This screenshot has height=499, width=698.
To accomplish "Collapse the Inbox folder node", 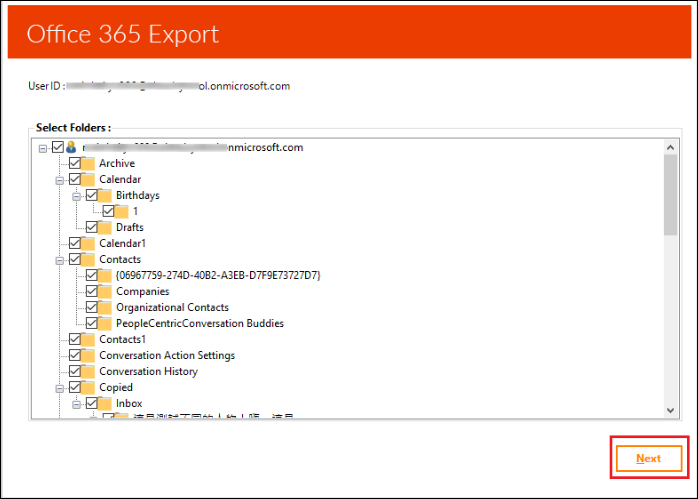I will pyautogui.click(x=77, y=405).
